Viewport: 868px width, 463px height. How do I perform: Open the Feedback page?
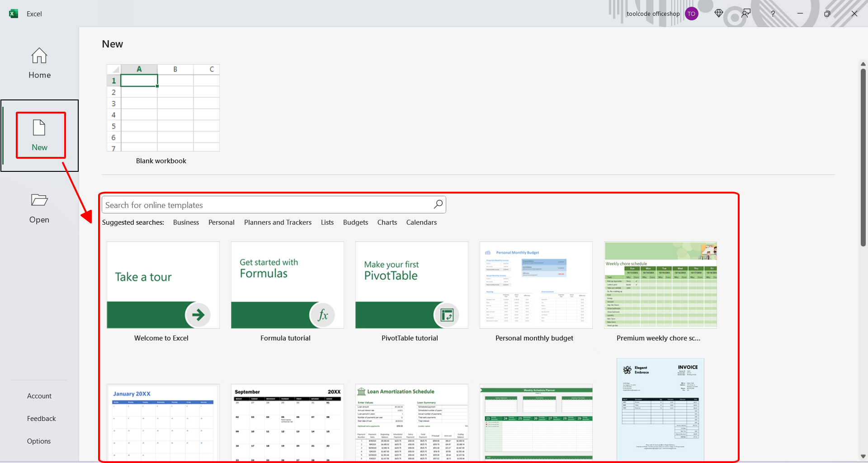(41, 419)
